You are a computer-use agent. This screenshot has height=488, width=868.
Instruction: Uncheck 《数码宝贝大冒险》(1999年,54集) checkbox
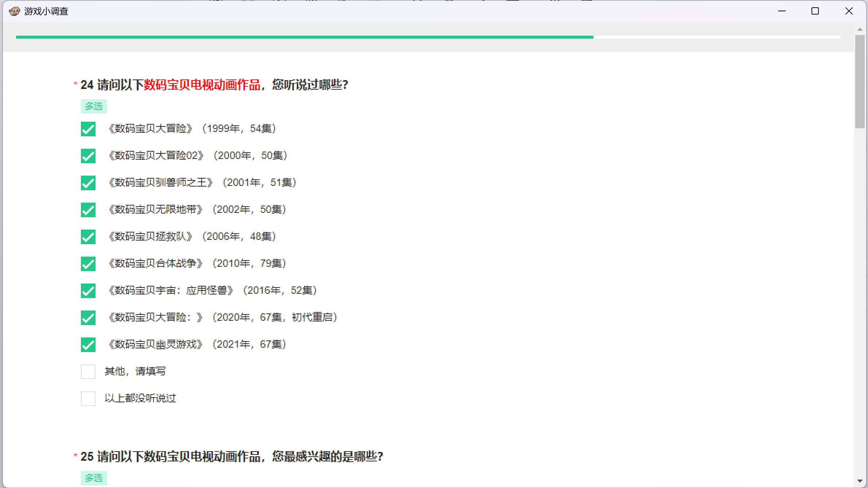(88, 129)
